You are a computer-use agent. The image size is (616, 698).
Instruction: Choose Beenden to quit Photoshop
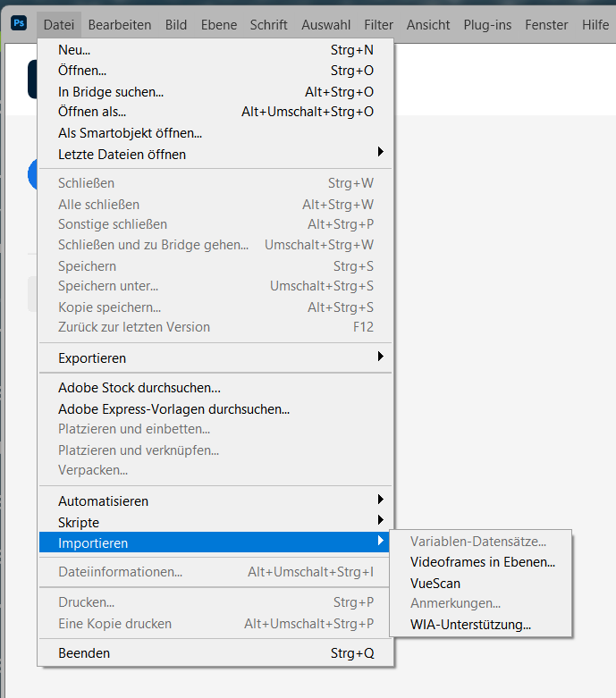(x=215, y=653)
